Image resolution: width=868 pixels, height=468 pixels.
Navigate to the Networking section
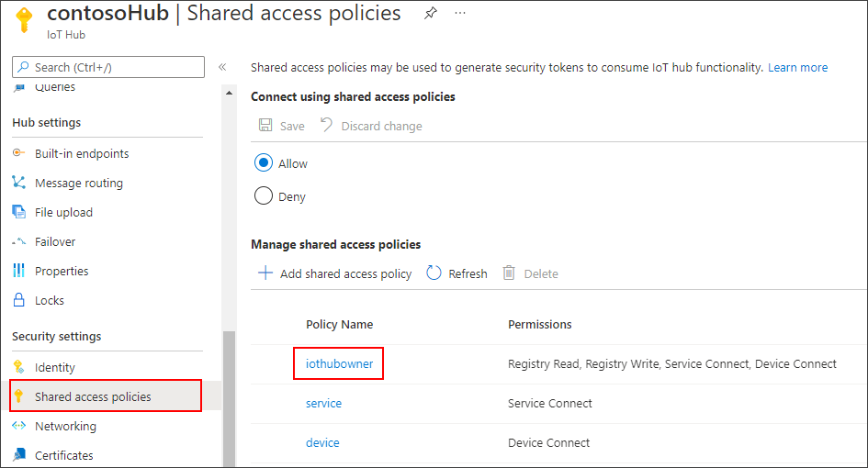tap(65, 426)
